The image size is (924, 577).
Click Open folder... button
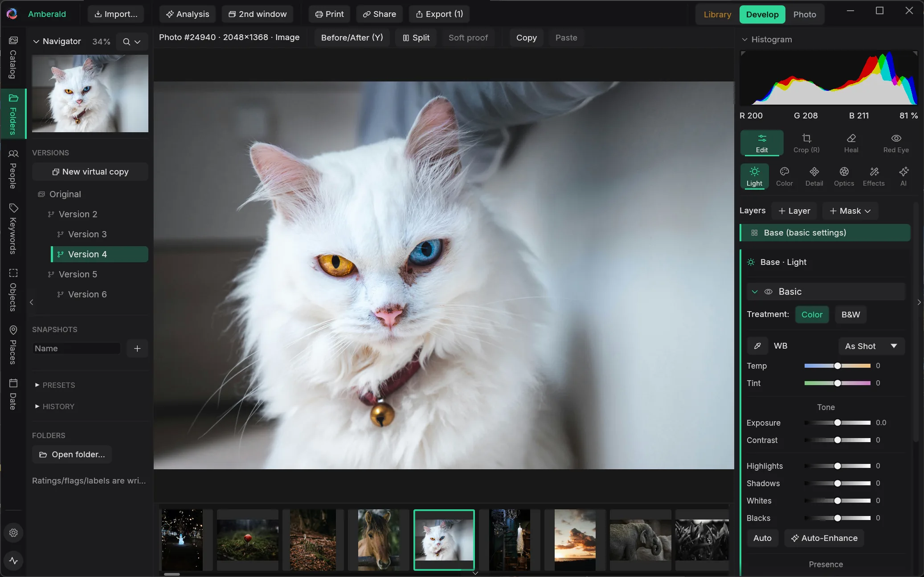coord(72,454)
